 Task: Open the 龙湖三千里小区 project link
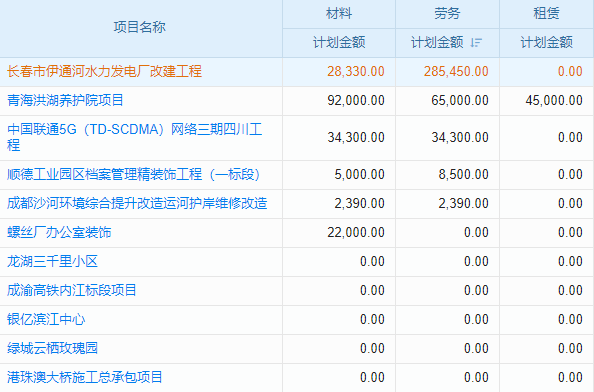point(52,261)
